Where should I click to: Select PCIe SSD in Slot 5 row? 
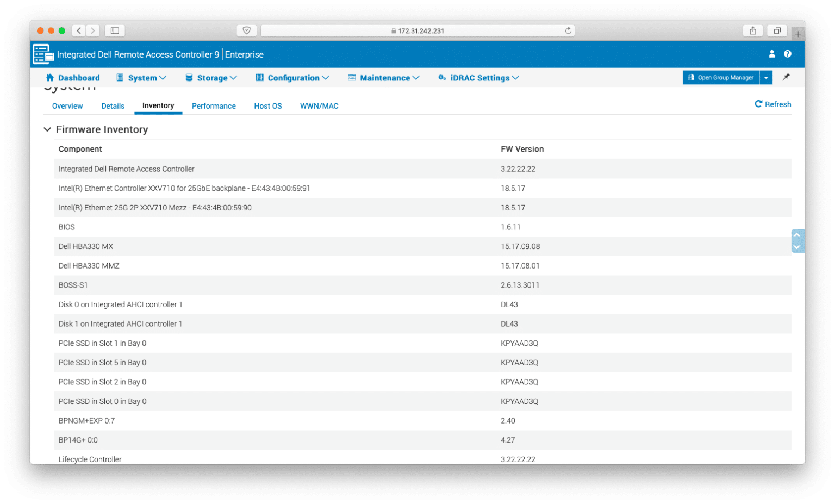(x=423, y=363)
